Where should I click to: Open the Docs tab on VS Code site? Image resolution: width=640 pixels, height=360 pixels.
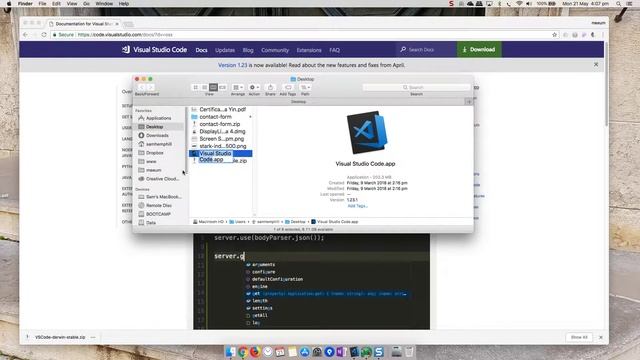click(x=201, y=50)
